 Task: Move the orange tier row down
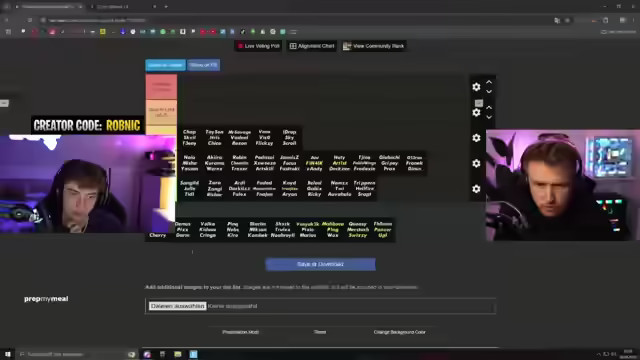click(489, 117)
